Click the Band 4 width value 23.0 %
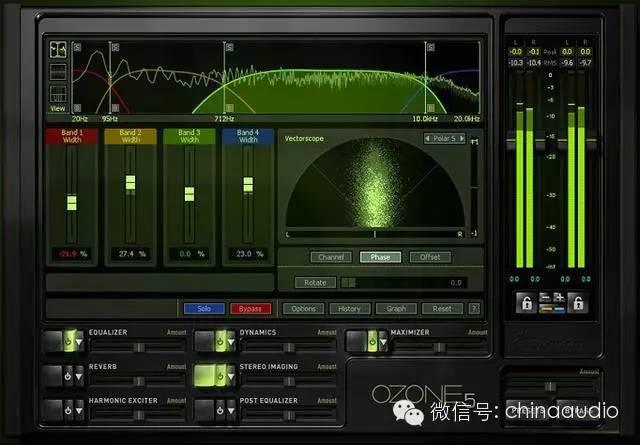The height and width of the screenshot is (445, 640). [x=249, y=254]
